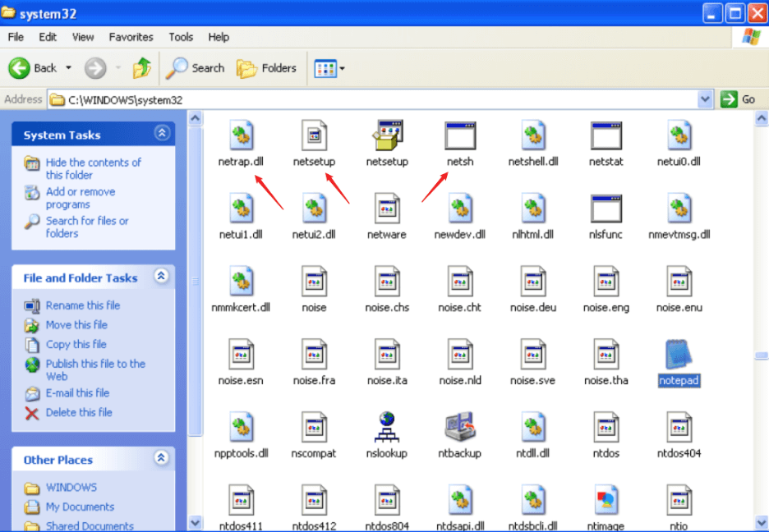Image resolution: width=769 pixels, height=532 pixels.
Task: Select the netshell.dll file icon
Action: pyautogui.click(x=533, y=135)
